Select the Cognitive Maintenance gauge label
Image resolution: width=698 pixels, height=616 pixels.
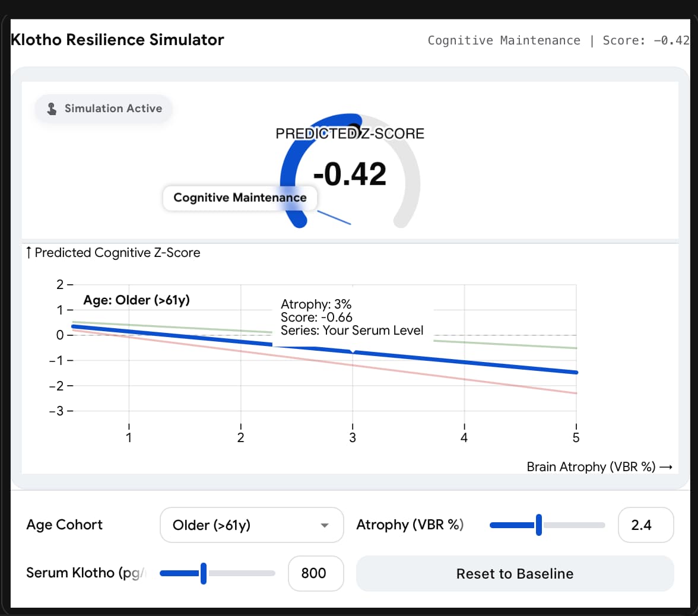pos(240,198)
